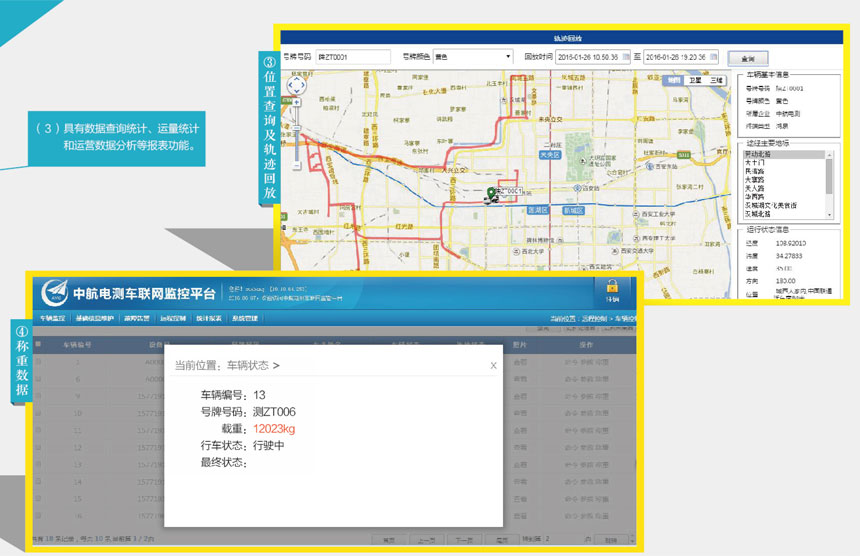Click the 车辆状态 breadcrumb in dialog
The image size is (860, 556).
(x=248, y=366)
